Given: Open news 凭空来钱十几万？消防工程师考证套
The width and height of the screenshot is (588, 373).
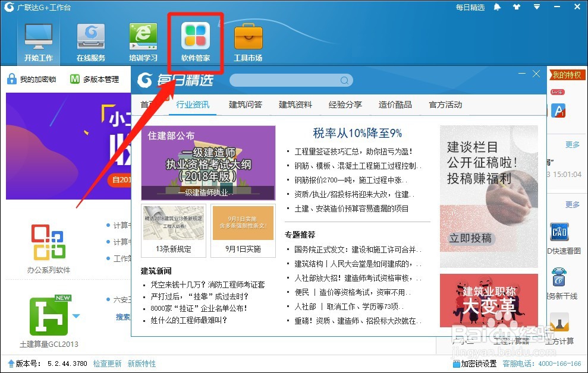Looking at the screenshot, I should pyautogui.click(x=207, y=285).
